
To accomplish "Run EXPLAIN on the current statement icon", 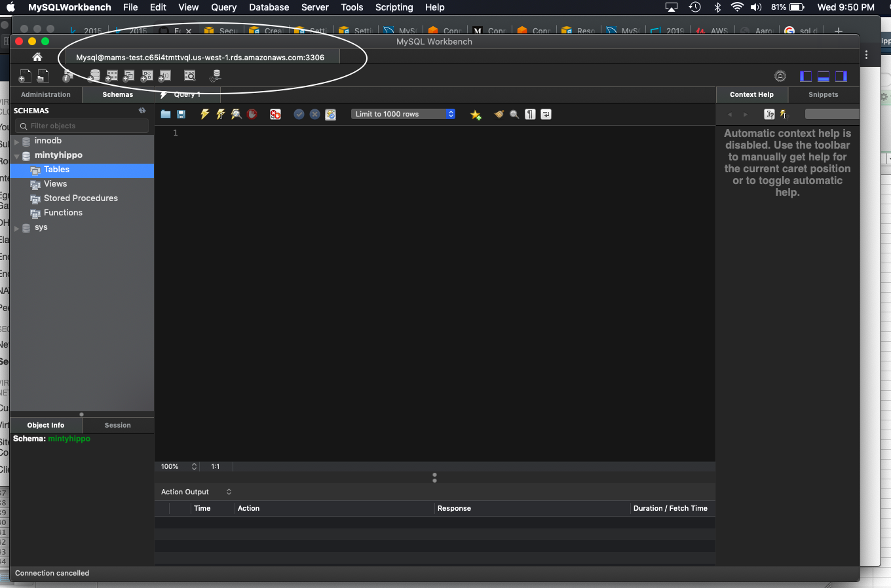I will (x=237, y=114).
